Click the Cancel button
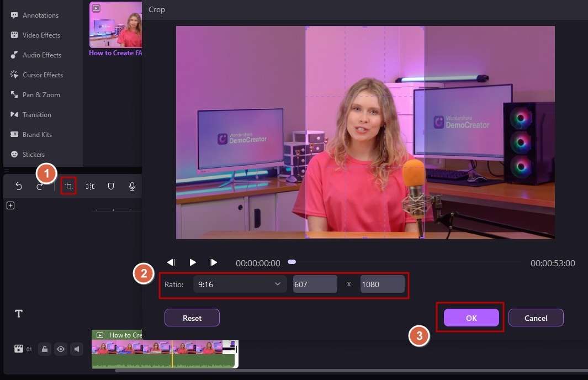The width and height of the screenshot is (588, 380). point(536,318)
